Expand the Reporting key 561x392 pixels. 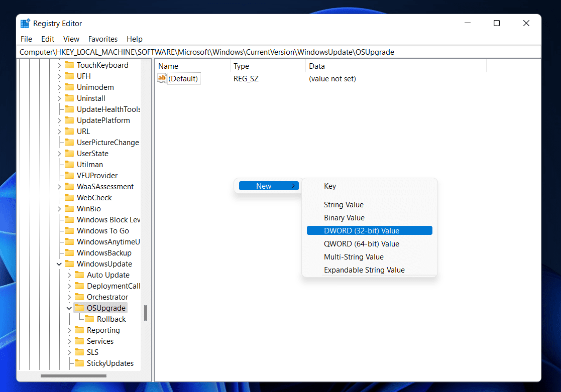[x=69, y=330]
